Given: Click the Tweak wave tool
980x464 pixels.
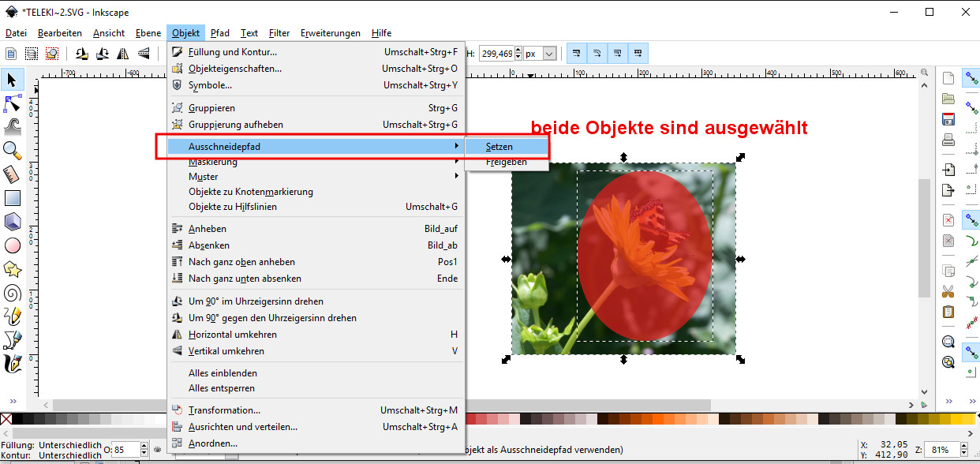Looking at the screenshot, I should pos(13,126).
